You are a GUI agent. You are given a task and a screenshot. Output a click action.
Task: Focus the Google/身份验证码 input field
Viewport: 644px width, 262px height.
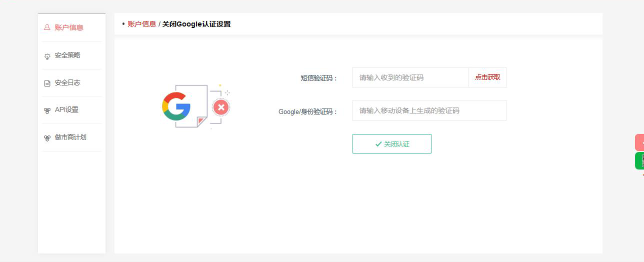(429, 110)
